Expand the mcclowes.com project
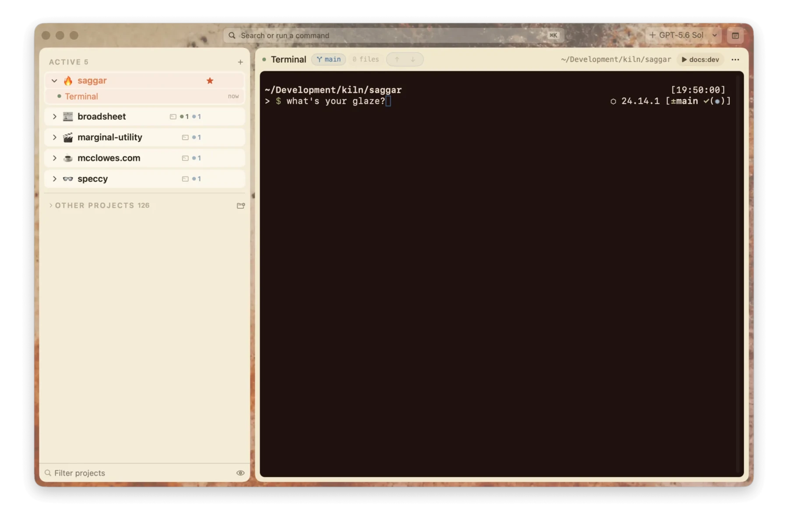 [54, 158]
